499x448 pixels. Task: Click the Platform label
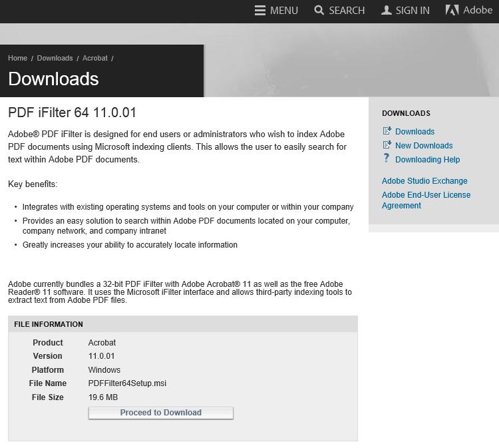[x=47, y=370]
